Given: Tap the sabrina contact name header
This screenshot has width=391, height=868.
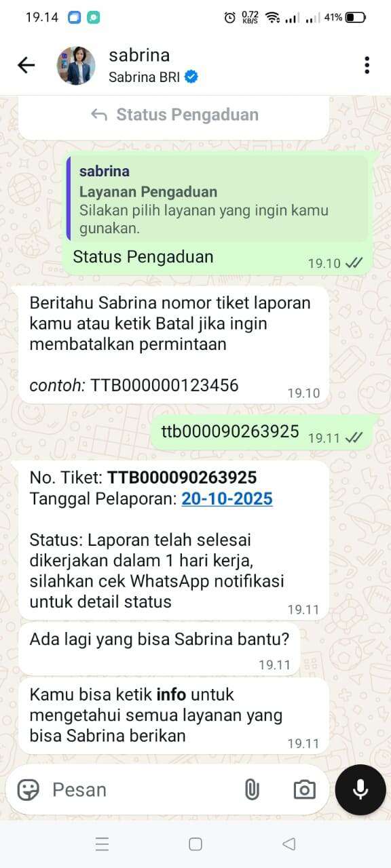Looking at the screenshot, I should pyautogui.click(x=139, y=55).
